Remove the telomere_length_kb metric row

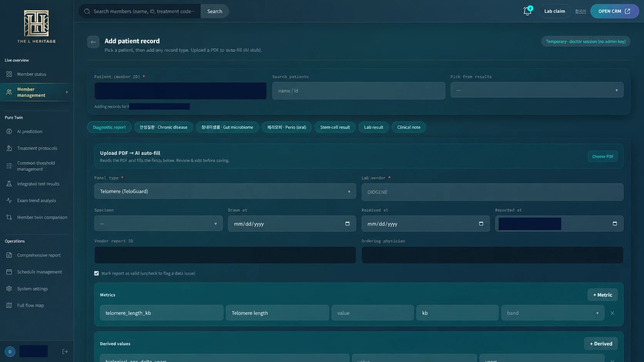(x=612, y=313)
